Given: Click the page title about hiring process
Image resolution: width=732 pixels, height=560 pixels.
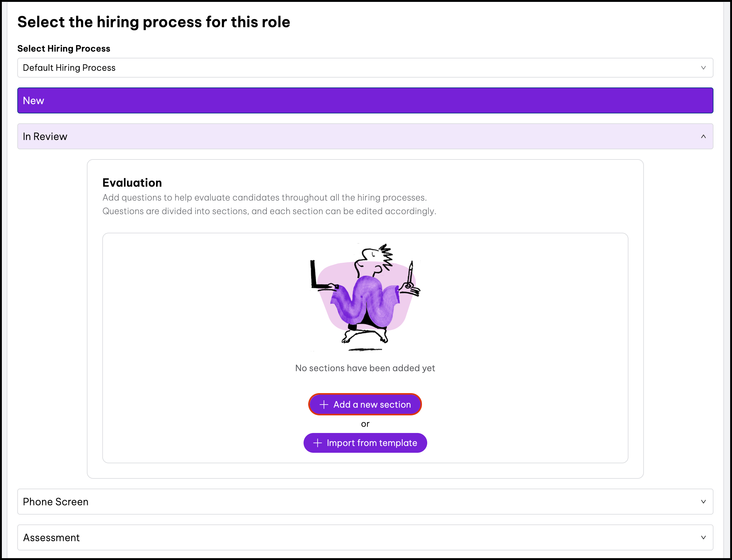Looking at the screenshot, I should pos(154,22).
